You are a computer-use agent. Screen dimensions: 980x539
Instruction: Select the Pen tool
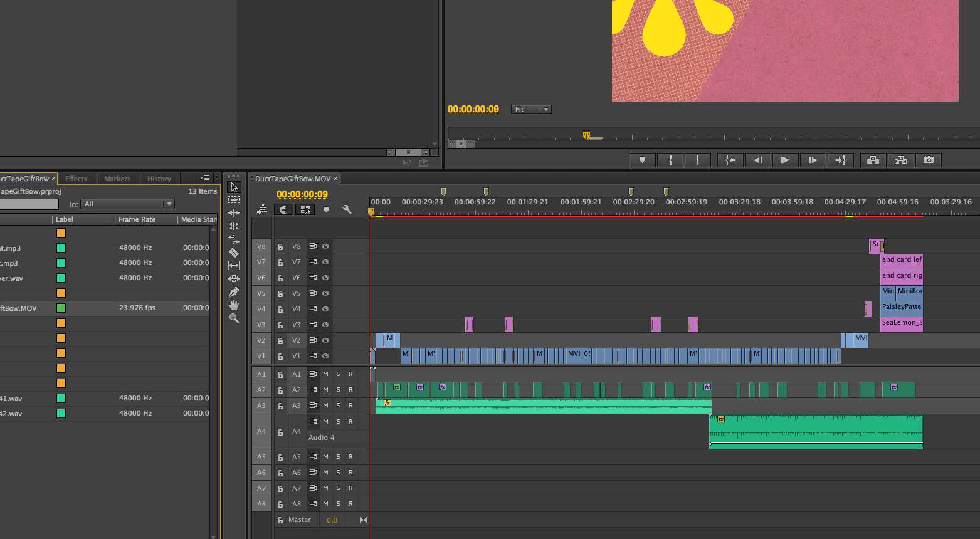pyautogui.click(x=234, y=292)
